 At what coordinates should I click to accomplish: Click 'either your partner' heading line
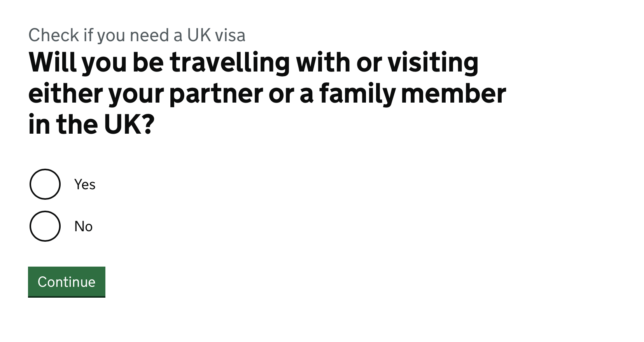267,94
